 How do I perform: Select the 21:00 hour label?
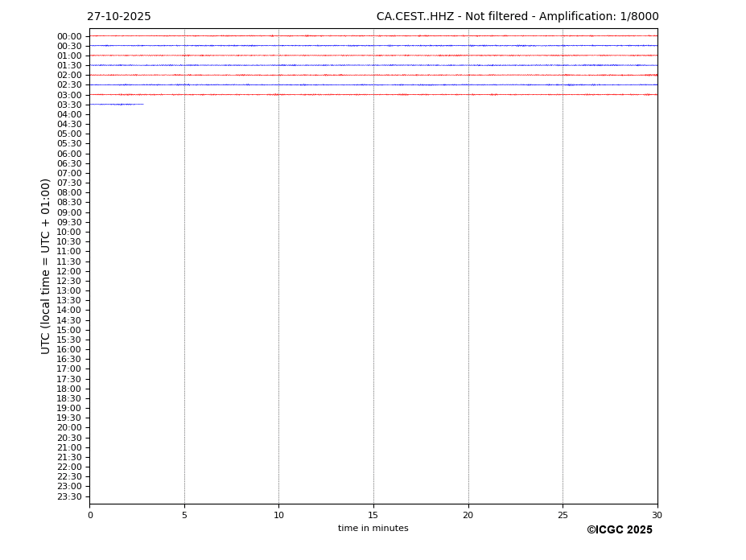pyautogui.click(x=69, y=447)
